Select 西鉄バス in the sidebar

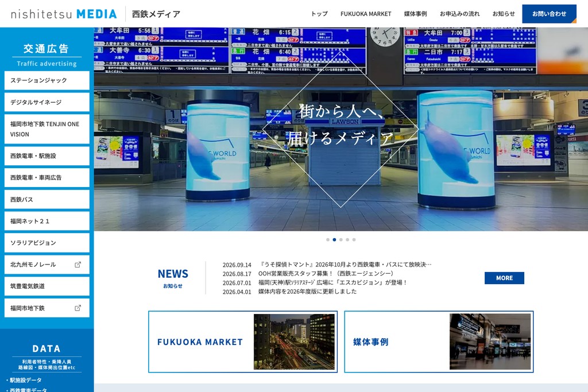[47, 199]
